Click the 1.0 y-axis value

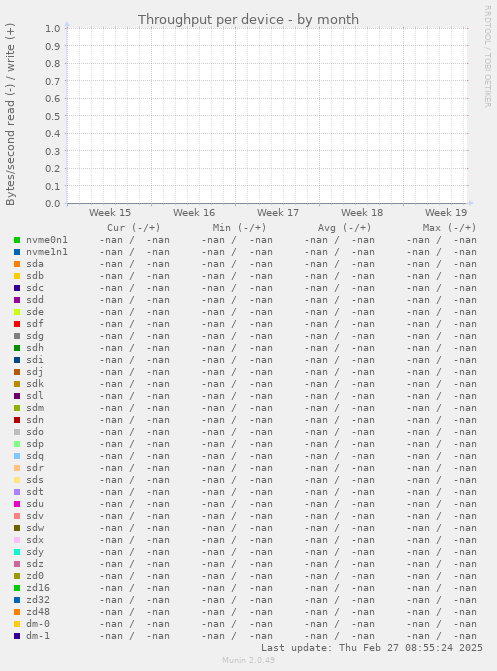click(53, 29)
